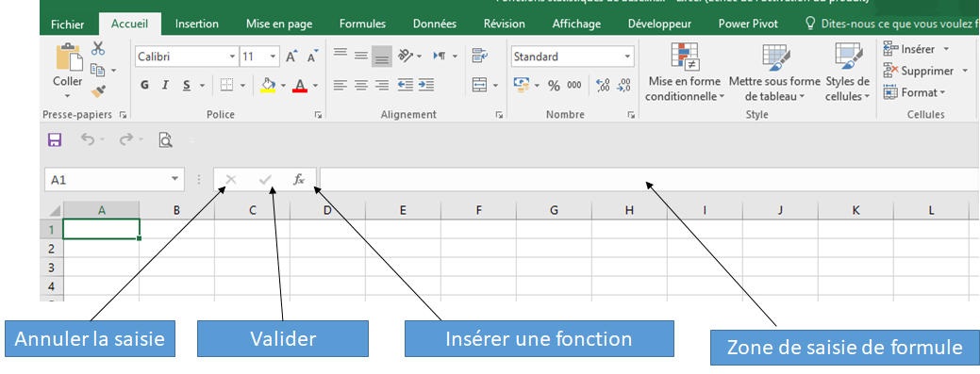Toggle Italic formatting (I)
Viewport: 980px width, 374px height.
pyautogui.click(x=165, y=86)
